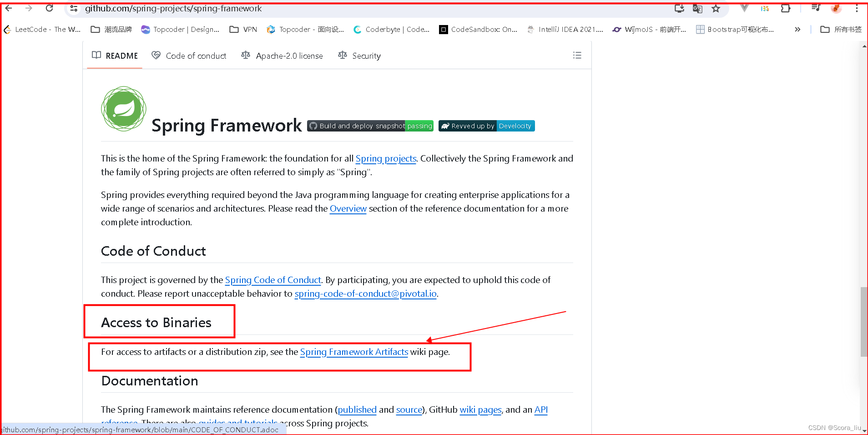868x435 pixels.
Task: Click the Build and deploy snapshot passing badge
Action: click(x=370, y=126)
